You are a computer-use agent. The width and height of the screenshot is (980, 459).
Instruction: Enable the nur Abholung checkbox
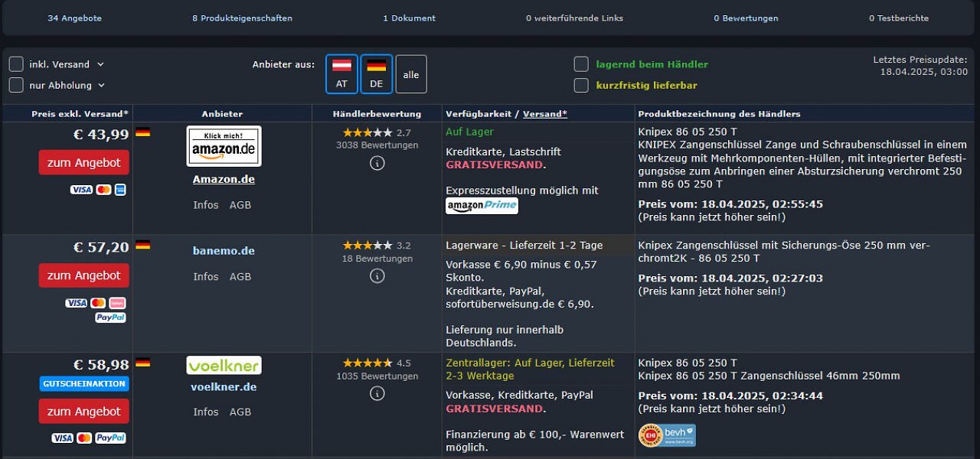click(16, 85)
